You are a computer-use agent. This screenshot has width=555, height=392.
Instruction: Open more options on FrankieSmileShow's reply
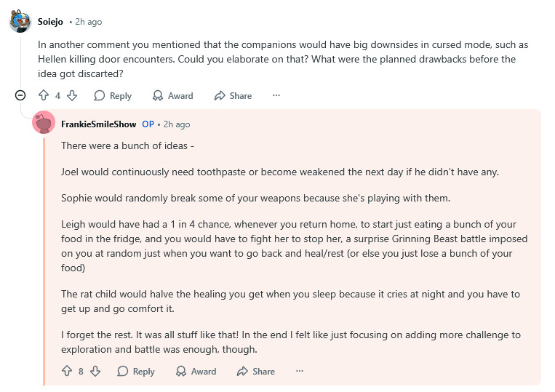300,371
